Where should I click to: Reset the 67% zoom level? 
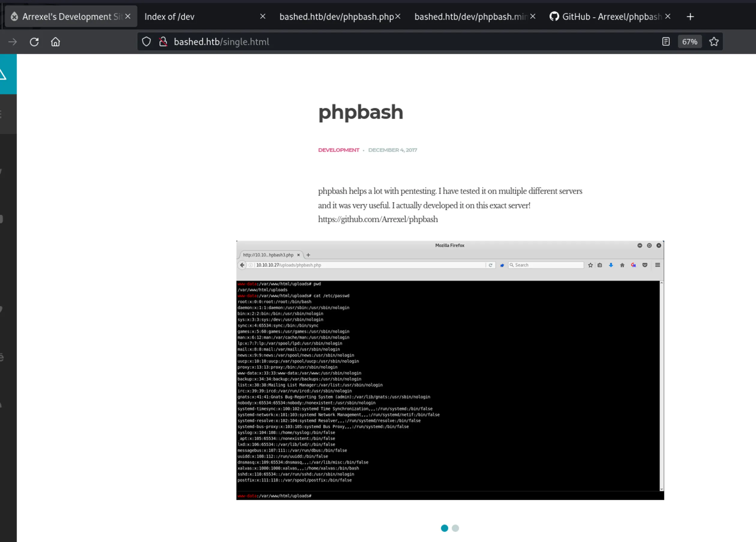[690, 42]
